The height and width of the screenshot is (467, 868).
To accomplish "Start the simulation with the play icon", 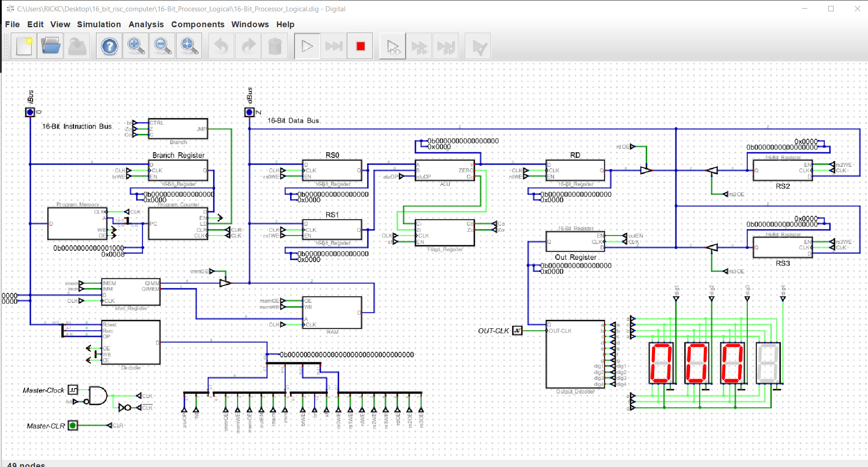I will (307, 46).
